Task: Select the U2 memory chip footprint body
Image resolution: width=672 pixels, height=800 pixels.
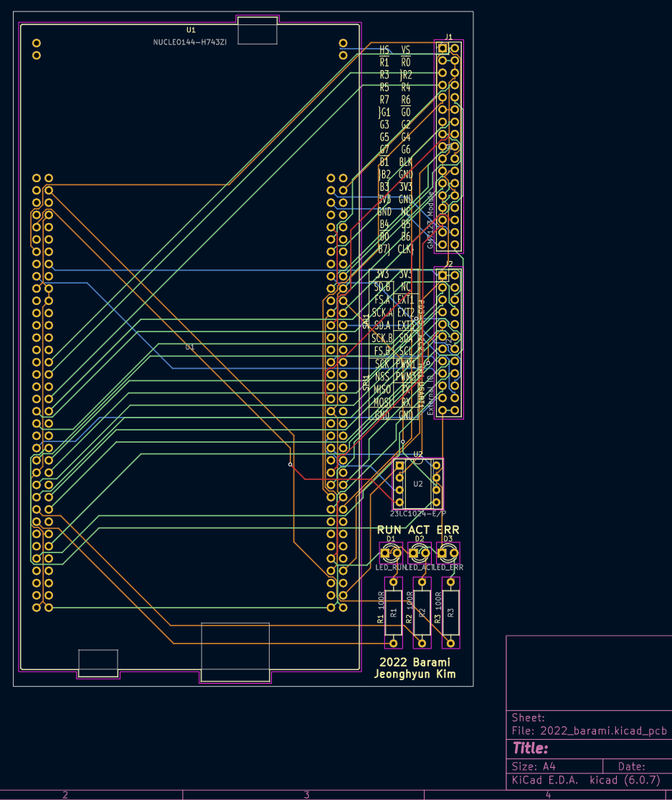Action: coord(417,484)
